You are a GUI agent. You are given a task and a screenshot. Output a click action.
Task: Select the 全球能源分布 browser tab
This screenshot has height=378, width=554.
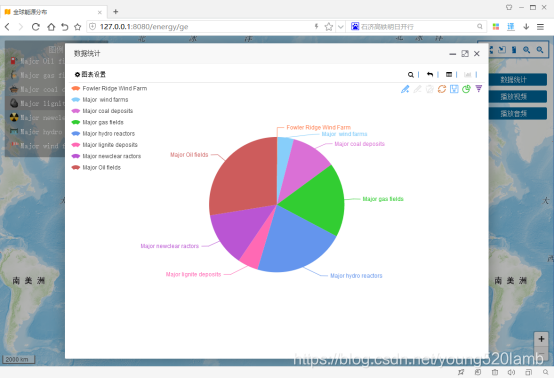point(53,12)
